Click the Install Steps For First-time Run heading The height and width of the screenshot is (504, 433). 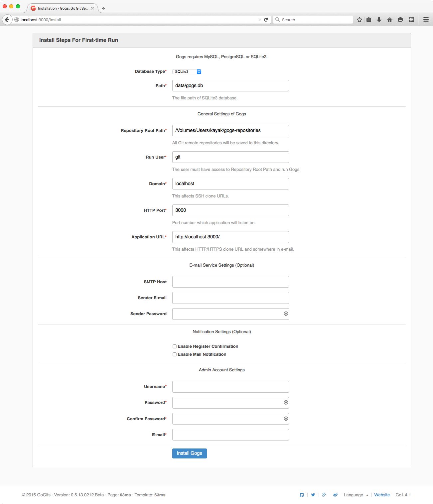[x=78, y=40]
